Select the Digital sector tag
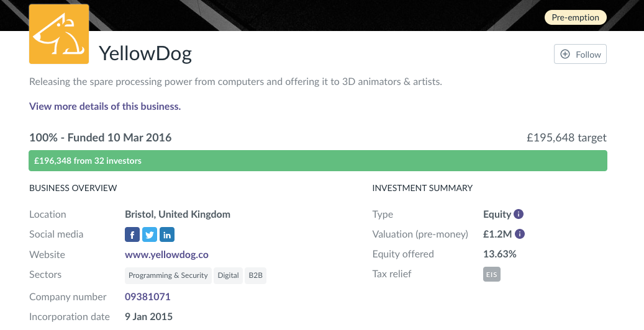 229,275
